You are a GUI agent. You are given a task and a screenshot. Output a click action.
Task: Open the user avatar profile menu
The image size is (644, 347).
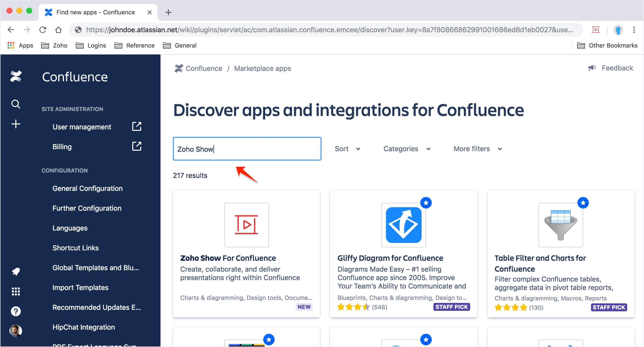16,331
